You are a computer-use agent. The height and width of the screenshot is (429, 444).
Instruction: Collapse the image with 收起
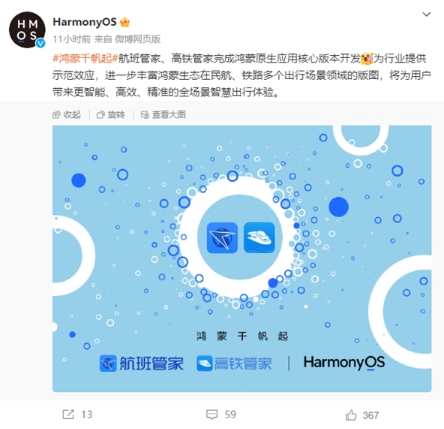pos(67,115)
